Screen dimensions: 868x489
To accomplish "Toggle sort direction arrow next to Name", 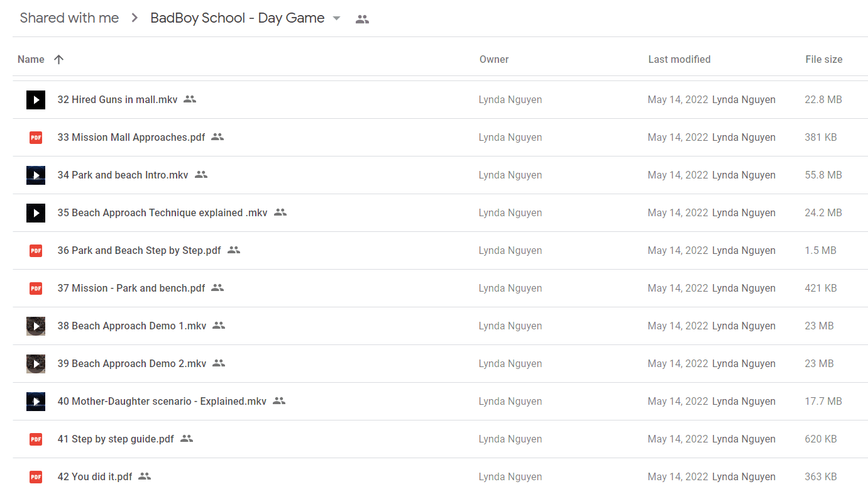I will [58, 59].
